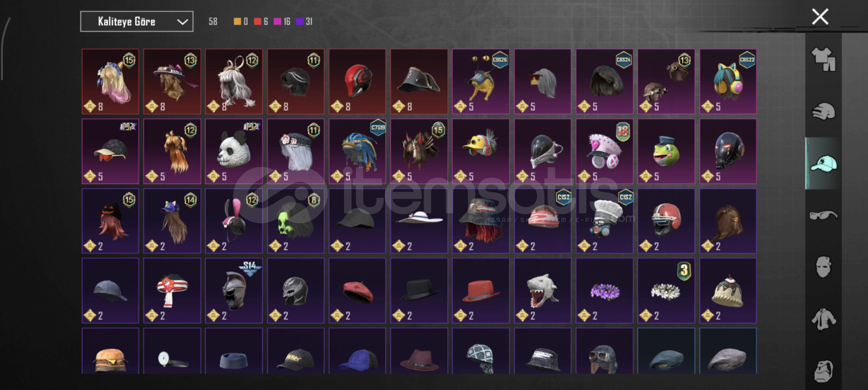
Task: Filter by red quality swatch showing 6
Action: pyautogui.click(x=260, y=22)
